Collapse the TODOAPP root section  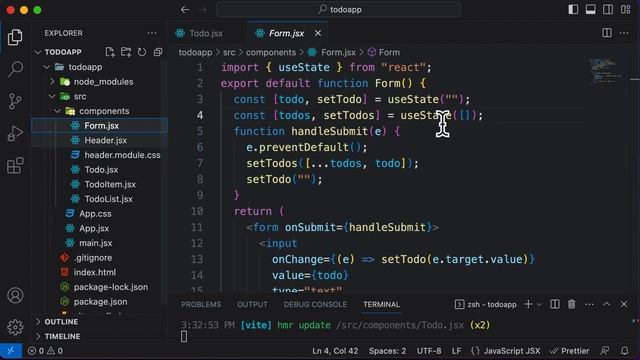[x=64, y=52]
